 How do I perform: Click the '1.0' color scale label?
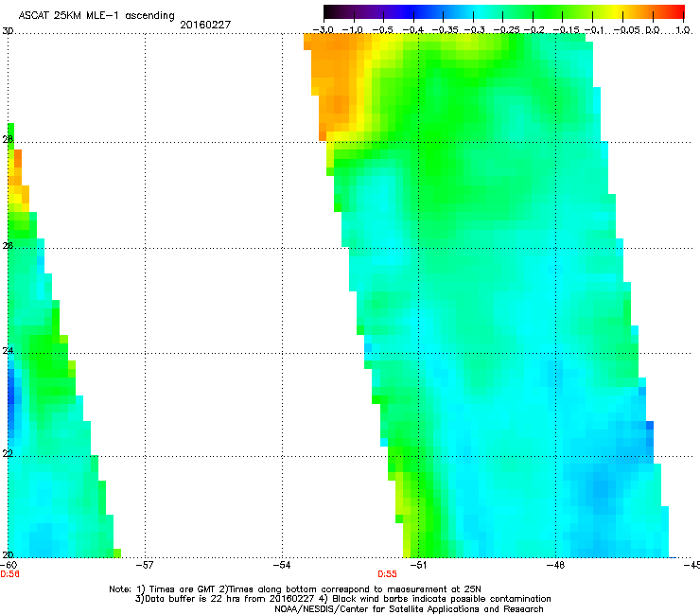coord(683,30)
